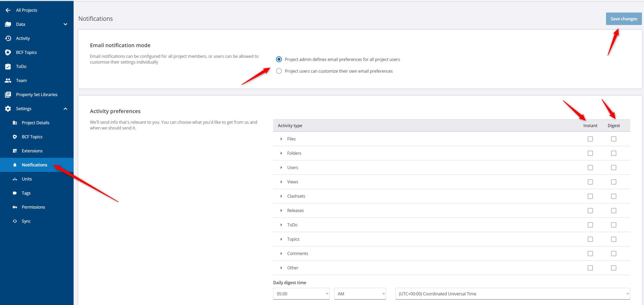Click the Permissions key icon
The image size is (644, 305).
coord(15,207)
